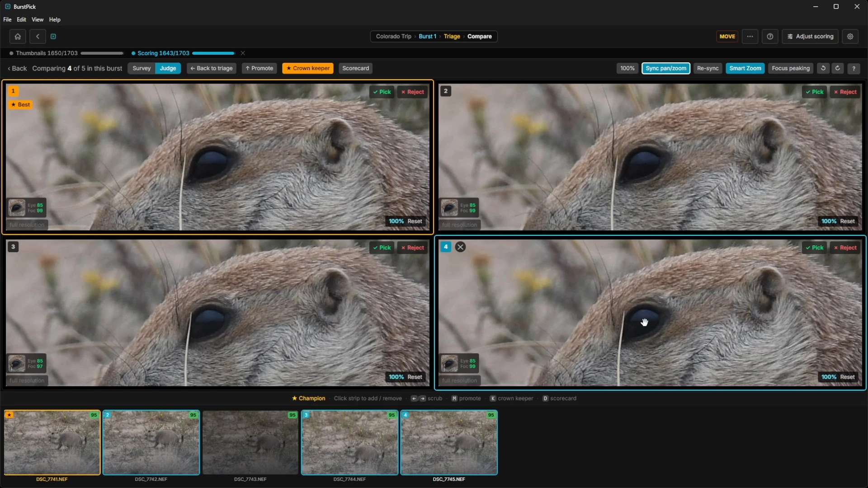Click the Promote button
This screenshot has width=868, height=488.
tap(259, 68)
